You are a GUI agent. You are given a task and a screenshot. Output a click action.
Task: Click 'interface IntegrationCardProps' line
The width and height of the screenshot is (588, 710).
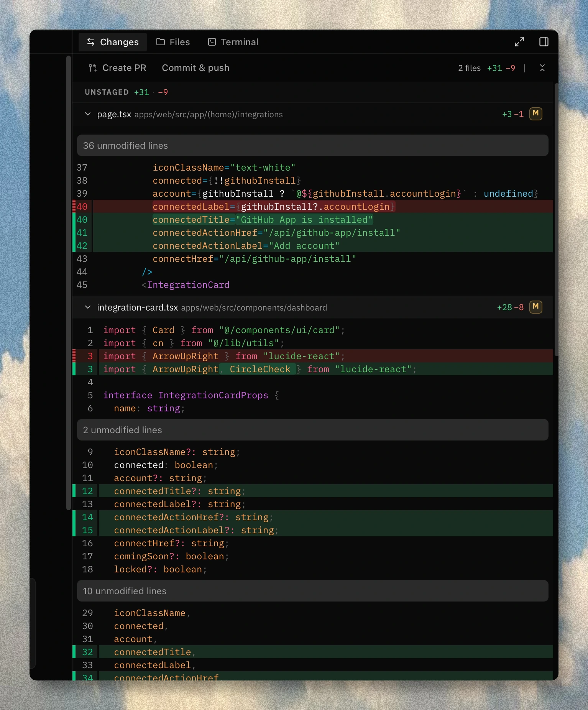point(191,395)
